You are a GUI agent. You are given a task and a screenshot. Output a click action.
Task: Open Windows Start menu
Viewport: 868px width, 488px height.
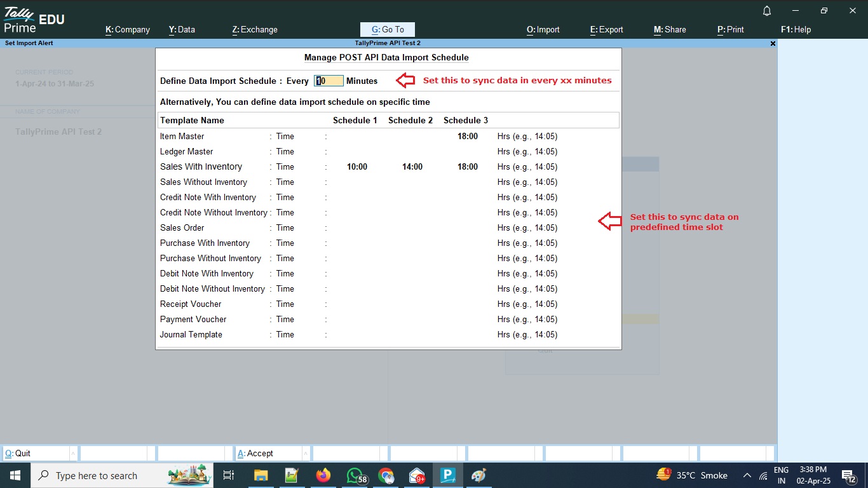15,475
